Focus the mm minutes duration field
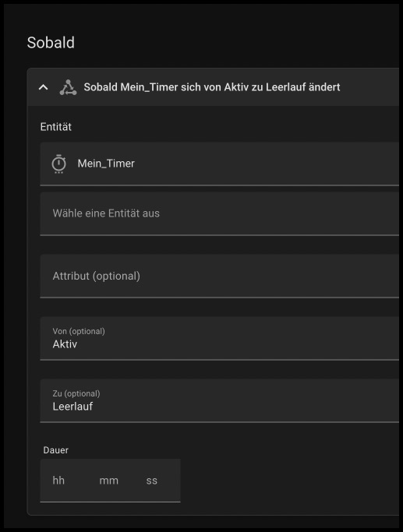The image size is (403, 532). [108, 481]
